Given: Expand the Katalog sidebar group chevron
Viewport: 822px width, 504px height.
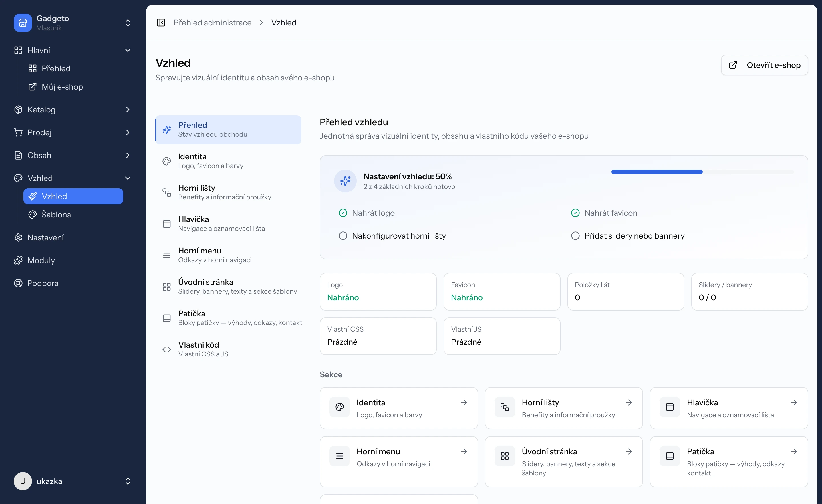Looking at the screenshot, I should pyautogui.click(x=128, y=110).
